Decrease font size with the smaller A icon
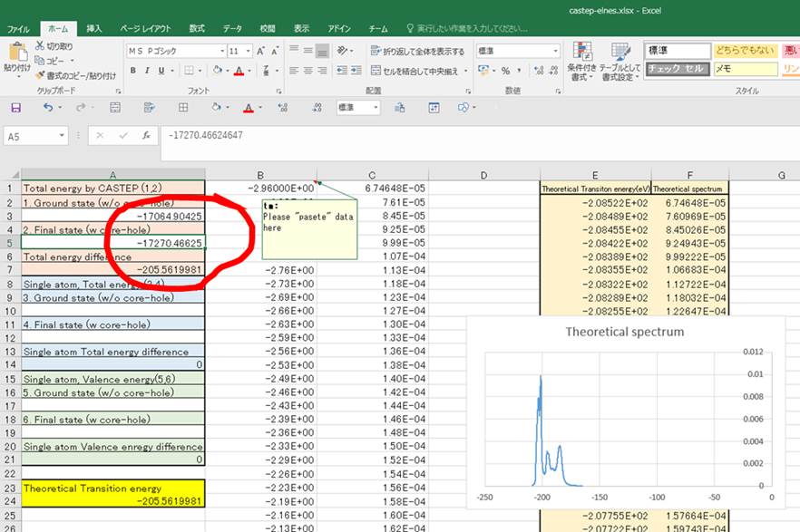 pos(275,51)
